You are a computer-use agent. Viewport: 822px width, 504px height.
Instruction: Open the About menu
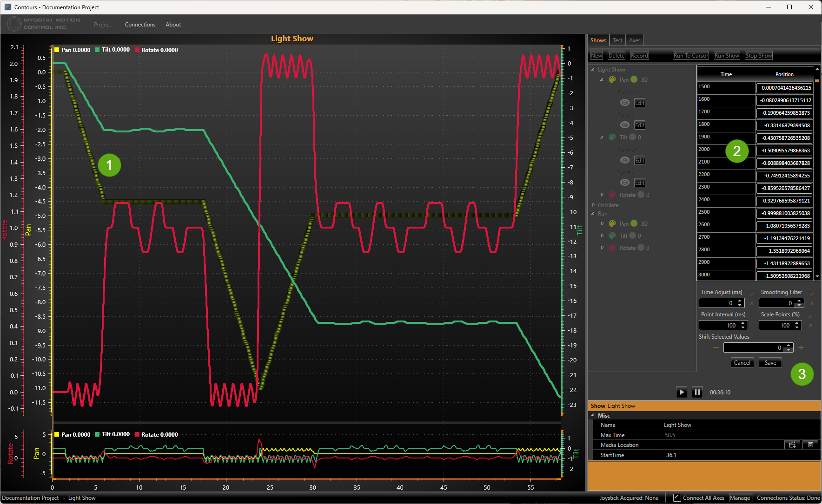click(x=173, y=25)
